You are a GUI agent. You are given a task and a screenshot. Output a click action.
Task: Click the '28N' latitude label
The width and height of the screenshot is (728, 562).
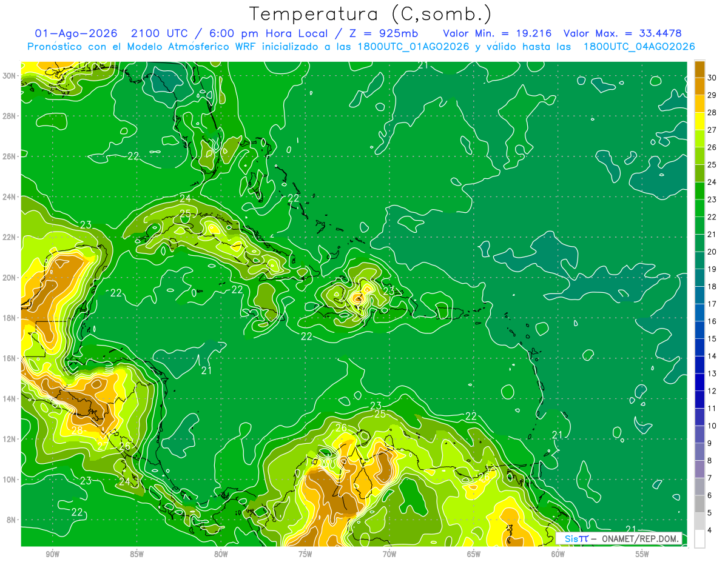pos(10,116)
